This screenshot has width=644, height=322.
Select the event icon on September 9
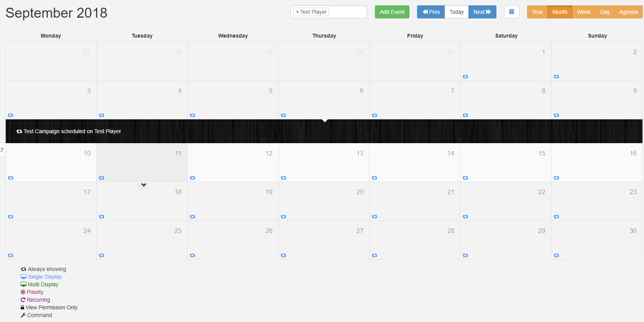tap(556, 116)
